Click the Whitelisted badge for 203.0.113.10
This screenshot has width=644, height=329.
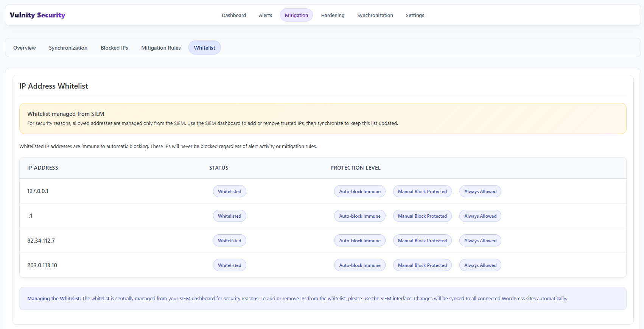(x=229, y=265)
